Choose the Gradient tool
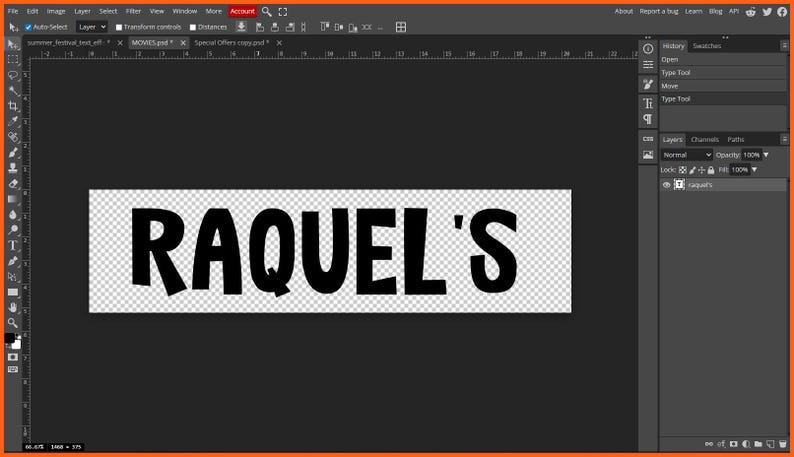 tap(13, 199)
